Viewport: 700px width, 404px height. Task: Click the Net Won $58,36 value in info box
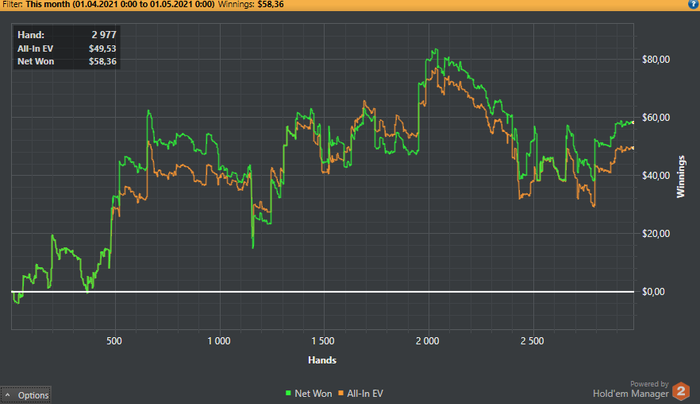[102, 62]
